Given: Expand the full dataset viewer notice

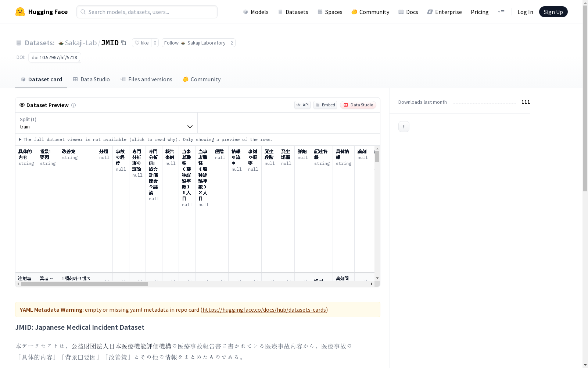Looking at the screenshot, I should (146, 139).
